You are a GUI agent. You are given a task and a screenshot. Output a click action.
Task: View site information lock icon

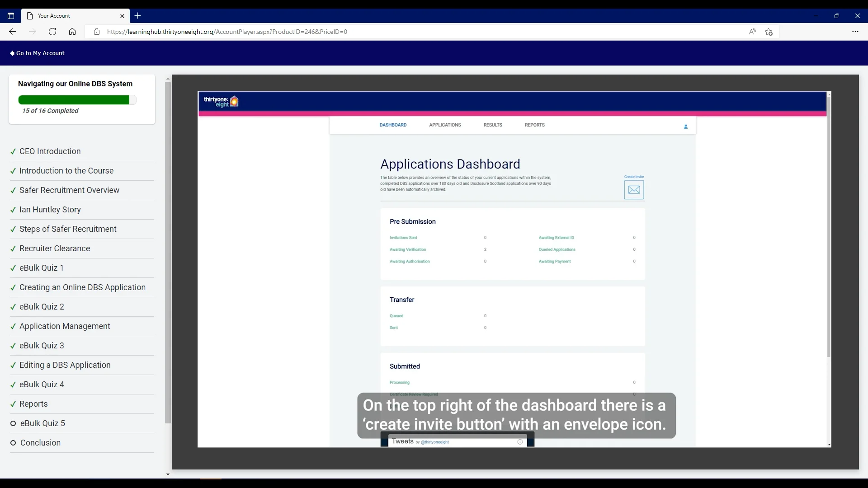pos(96,32)
